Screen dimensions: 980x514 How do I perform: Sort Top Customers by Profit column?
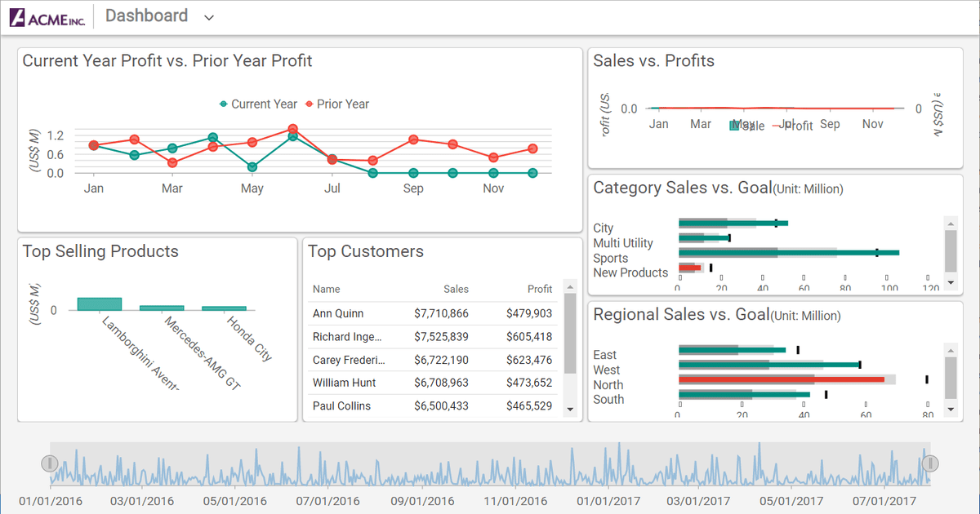[540, 289]
